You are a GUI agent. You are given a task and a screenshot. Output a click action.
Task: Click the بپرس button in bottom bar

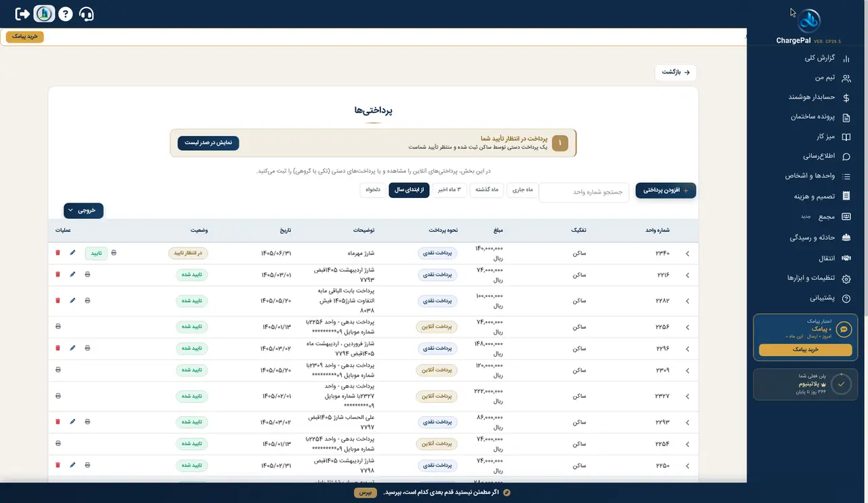coord(365,492)
